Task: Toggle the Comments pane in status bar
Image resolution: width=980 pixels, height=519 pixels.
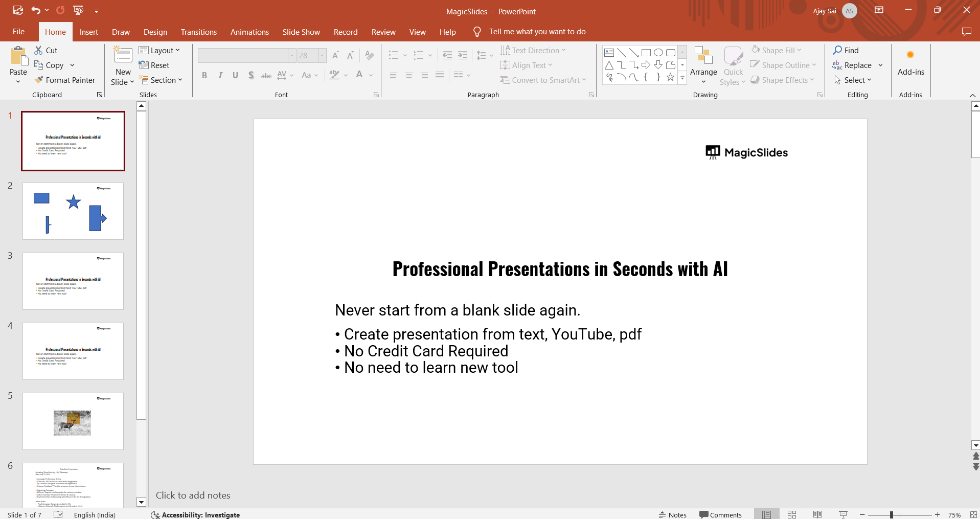Action: coord(720,515)
